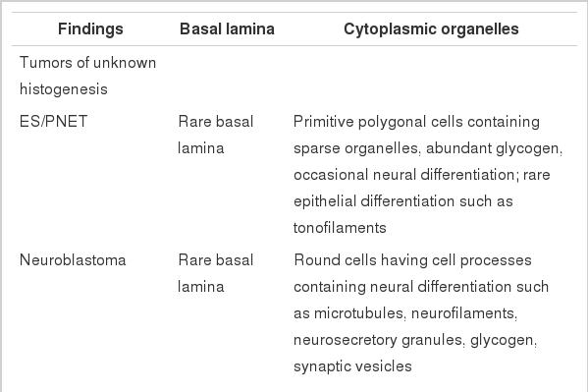Click the word tonofilaments
Screen dimensions: 588x392
340,228
